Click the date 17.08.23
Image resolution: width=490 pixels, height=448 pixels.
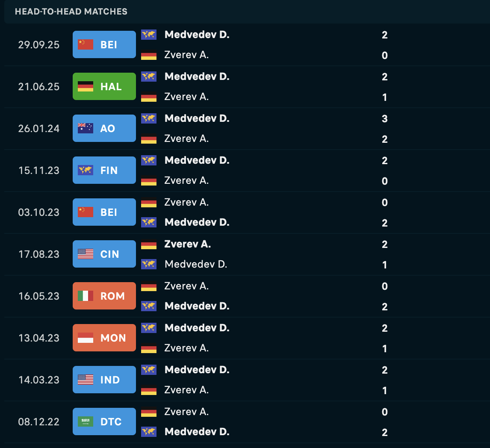pyautogui.click(x=39, y=254)
